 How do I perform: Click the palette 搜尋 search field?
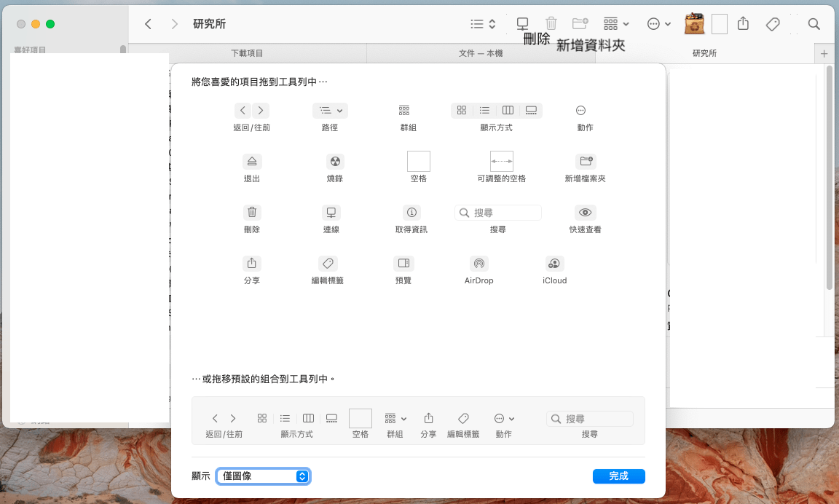point(497,213)
